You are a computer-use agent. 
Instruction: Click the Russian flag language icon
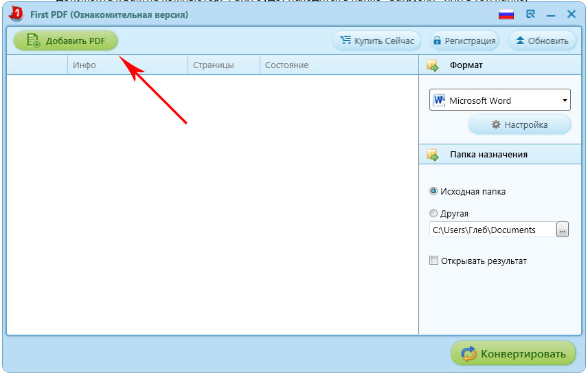tap(506, 14)
